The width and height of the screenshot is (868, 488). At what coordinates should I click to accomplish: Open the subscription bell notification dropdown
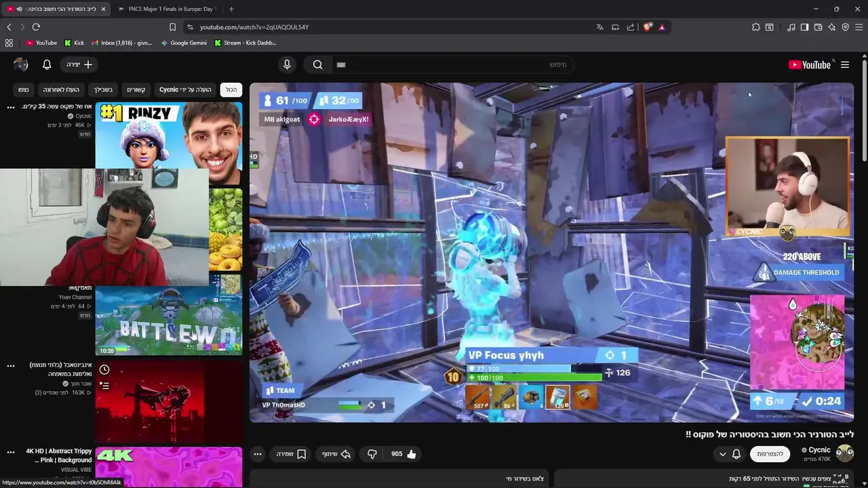(x=730, y=454)
